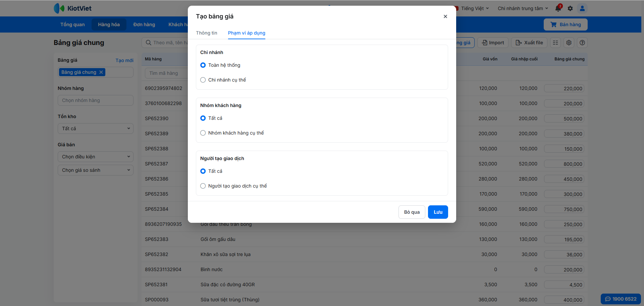Open the 1900 6522 support chat
The width and height of the screenshot is (644, 306).
(621, 299)
